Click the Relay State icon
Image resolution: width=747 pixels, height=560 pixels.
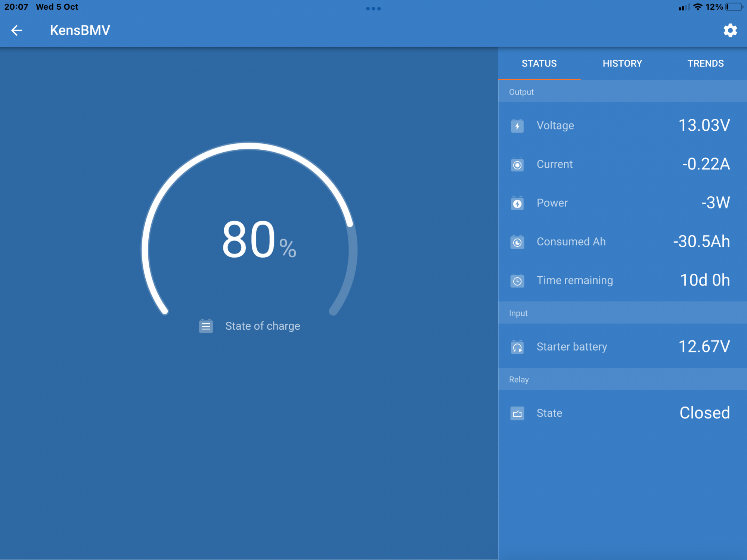(517, 413)
